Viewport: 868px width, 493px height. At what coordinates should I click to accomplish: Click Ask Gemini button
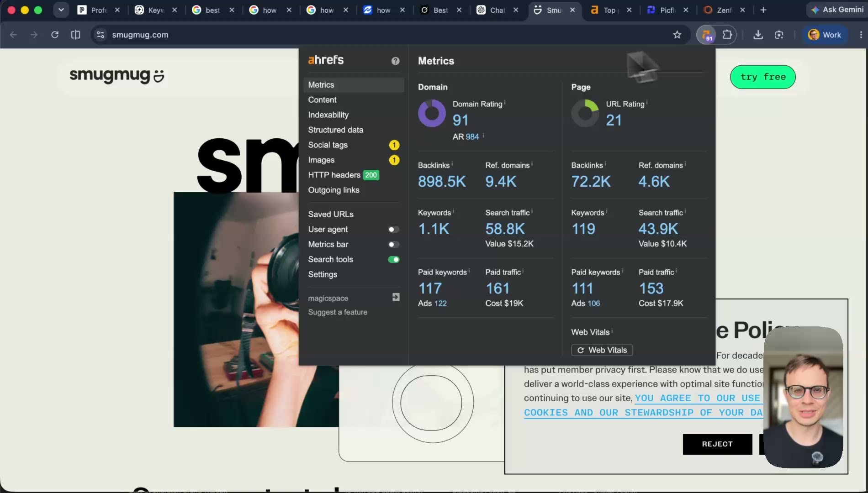[837, 10]
